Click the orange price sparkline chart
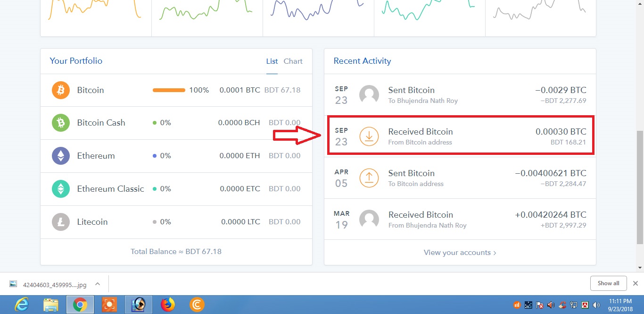 click(x=95, y=9)
